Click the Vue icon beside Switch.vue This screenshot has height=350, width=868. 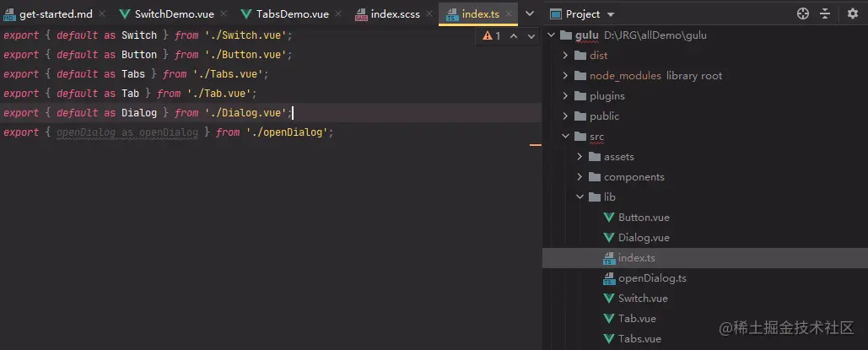[x=610, y=299]
